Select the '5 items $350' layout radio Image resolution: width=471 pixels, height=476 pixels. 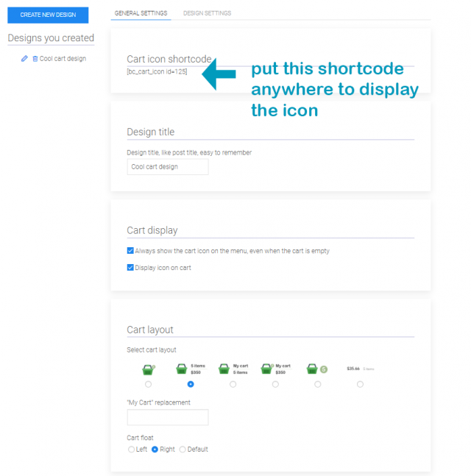pyautogui.click(x=191, y=384)
